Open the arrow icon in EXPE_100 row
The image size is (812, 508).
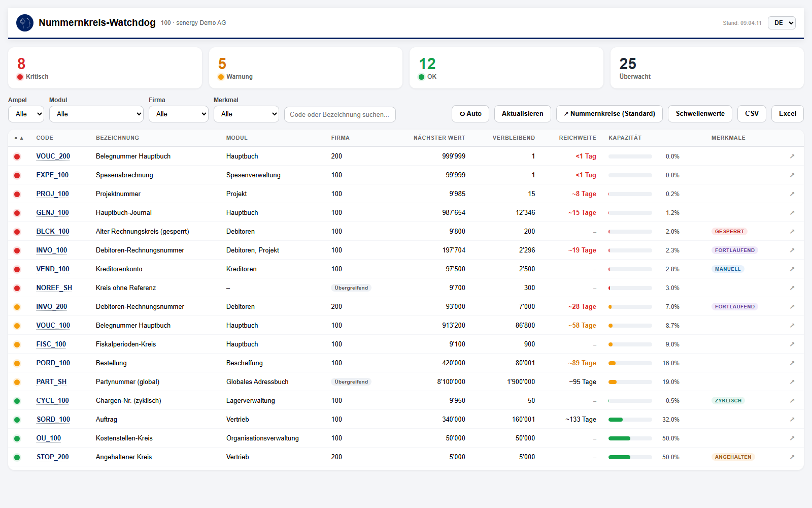(x=792, y=175)
